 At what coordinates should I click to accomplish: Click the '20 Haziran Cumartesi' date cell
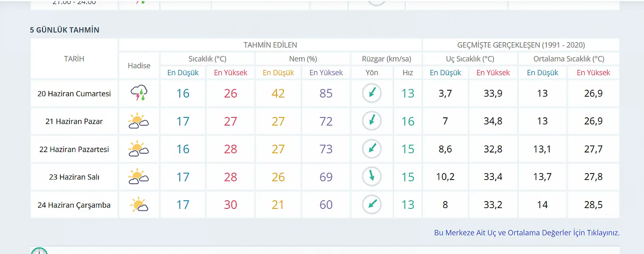coord(74,94)
